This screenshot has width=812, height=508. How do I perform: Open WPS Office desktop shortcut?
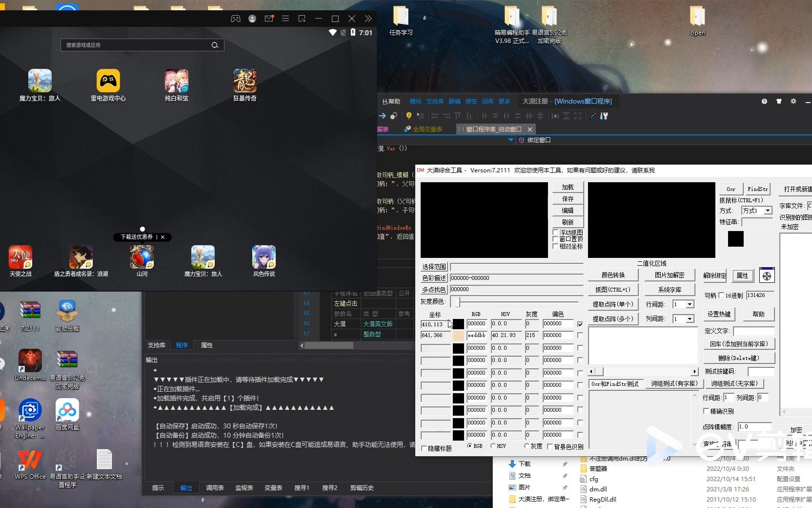pyautogui.click(x=30, y=464)
